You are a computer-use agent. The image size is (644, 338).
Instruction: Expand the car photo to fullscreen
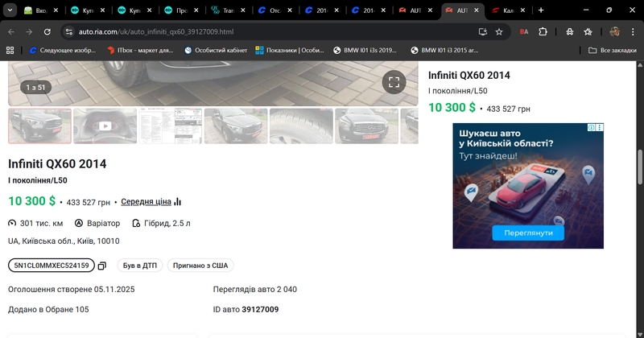click(x=394, y=82)
